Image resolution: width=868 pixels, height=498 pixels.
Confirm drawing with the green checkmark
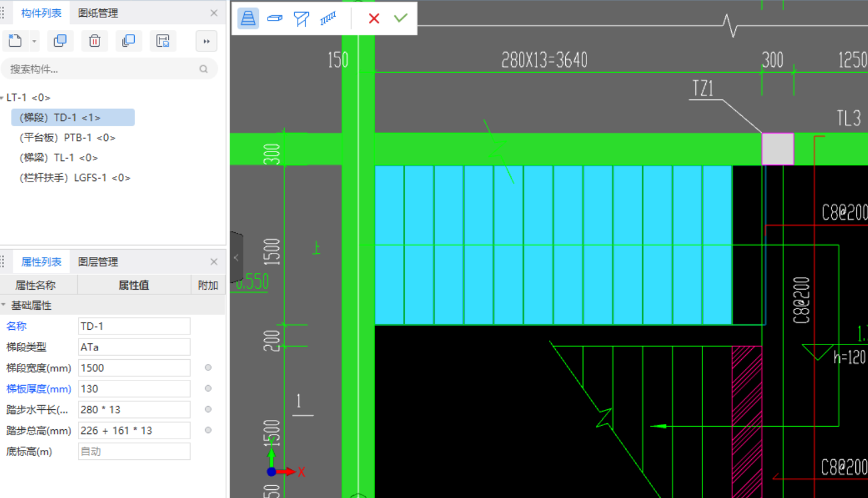(x=400, y=18)
